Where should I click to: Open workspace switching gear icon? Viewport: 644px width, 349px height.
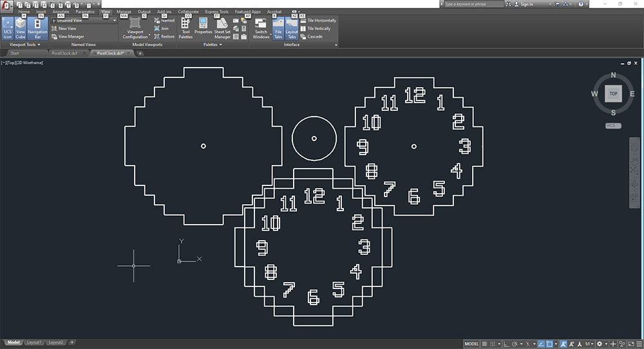[599, 344]
